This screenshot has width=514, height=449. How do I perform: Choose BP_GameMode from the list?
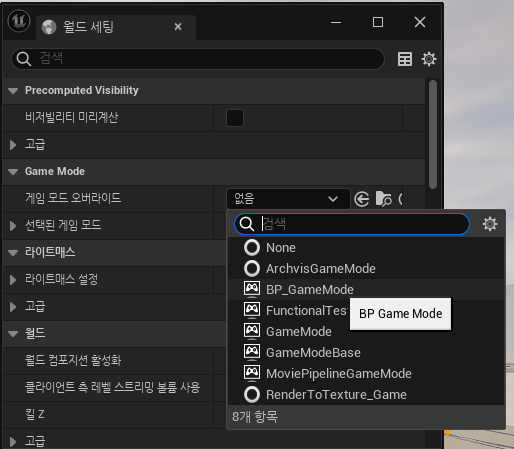(x=366, y=290)
